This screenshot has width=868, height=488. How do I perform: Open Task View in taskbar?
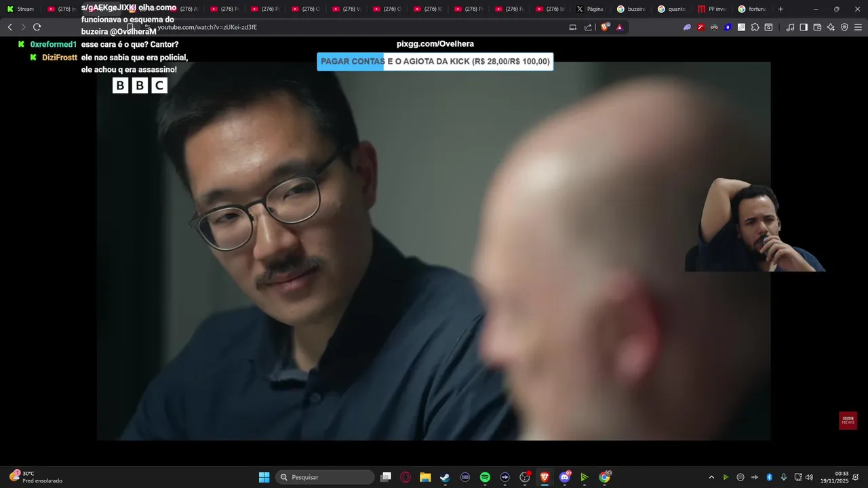click(386, 477)
